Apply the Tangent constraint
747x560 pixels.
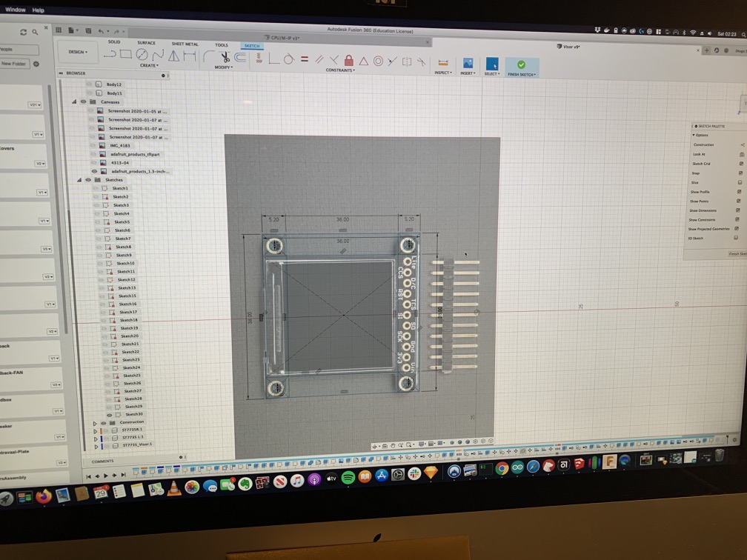click(289, 59)
